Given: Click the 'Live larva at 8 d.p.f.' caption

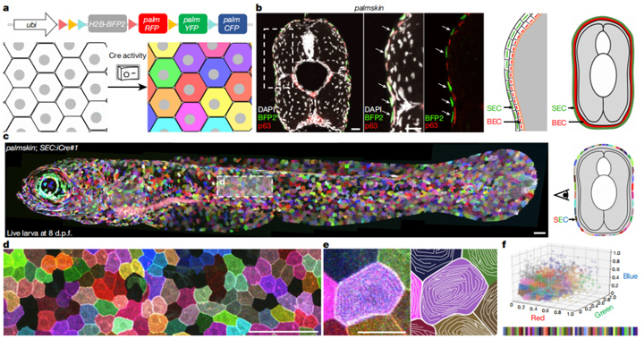Looking at the screenshot, I should 38,233.
